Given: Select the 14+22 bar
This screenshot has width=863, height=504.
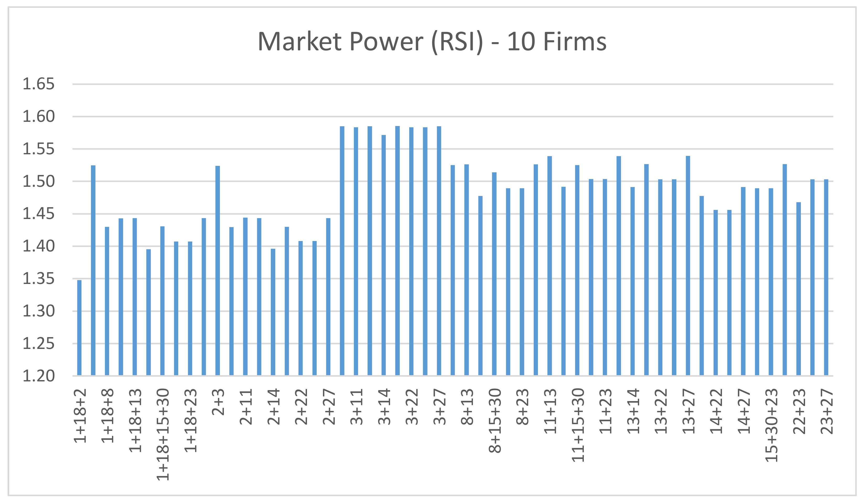Looking at the screenshot, I should (715, 293).
